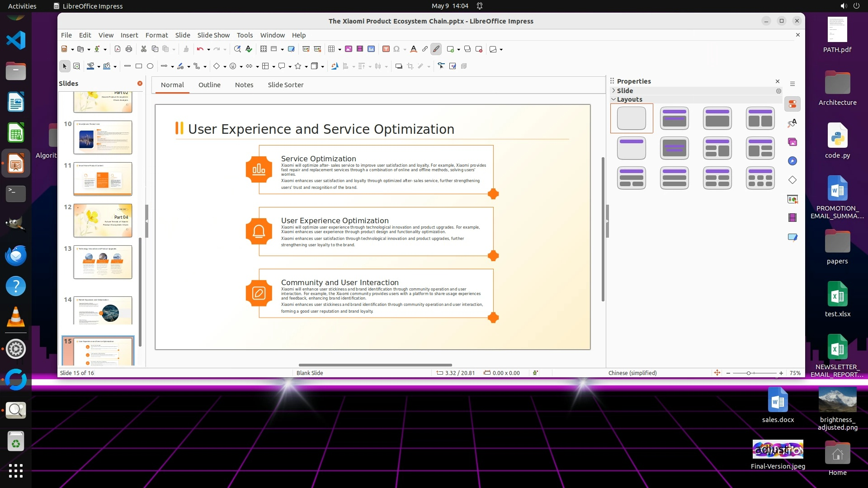
Task: Click the Print icon in toolbar
Action: pyautogui.click(x=129, y=49)
